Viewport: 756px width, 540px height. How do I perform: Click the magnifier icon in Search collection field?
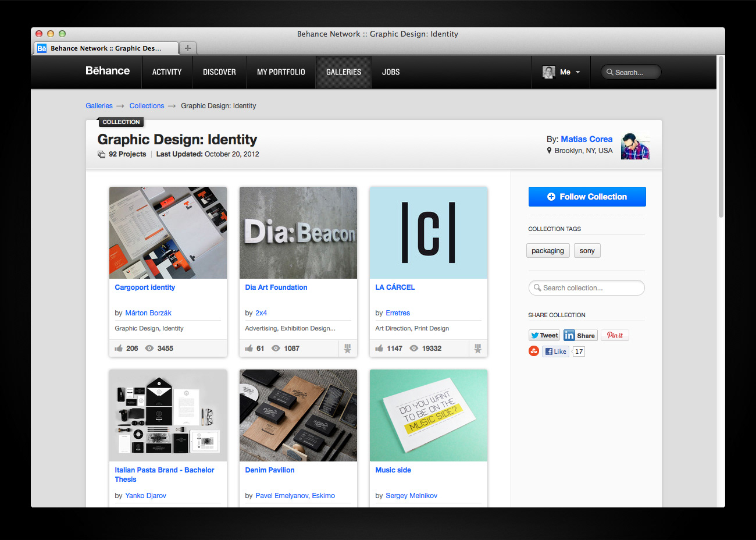click(537, 287)
